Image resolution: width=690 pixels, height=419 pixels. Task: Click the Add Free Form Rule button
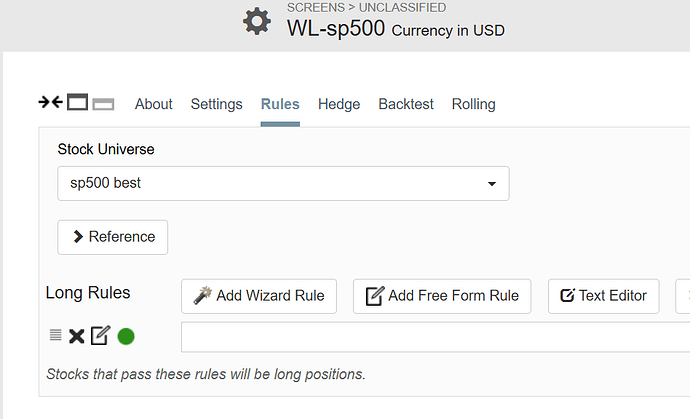tap(442, 296)
